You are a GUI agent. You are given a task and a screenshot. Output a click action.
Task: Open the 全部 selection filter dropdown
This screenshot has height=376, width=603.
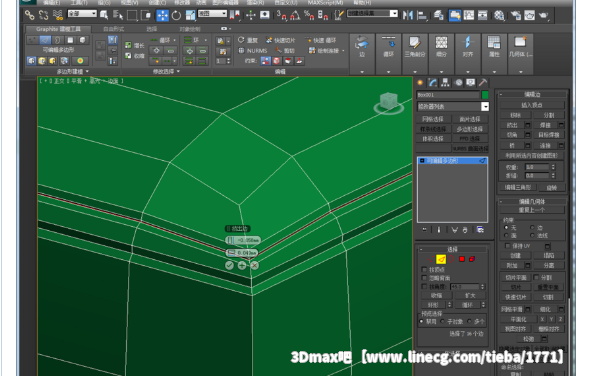[x=82, y=13]
